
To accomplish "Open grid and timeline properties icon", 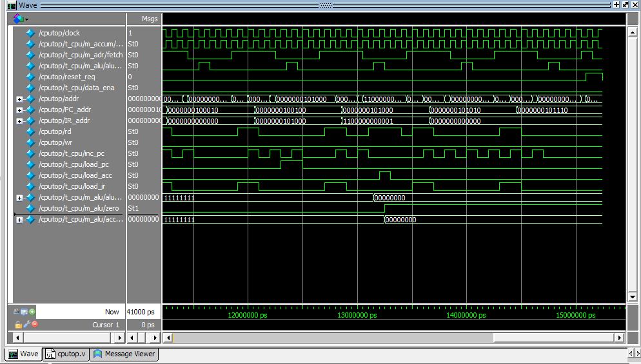I will (24, 312).
